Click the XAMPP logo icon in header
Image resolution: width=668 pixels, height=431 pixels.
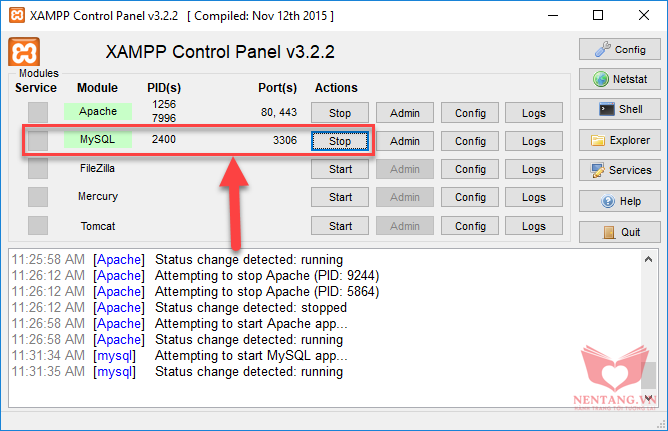23,53
